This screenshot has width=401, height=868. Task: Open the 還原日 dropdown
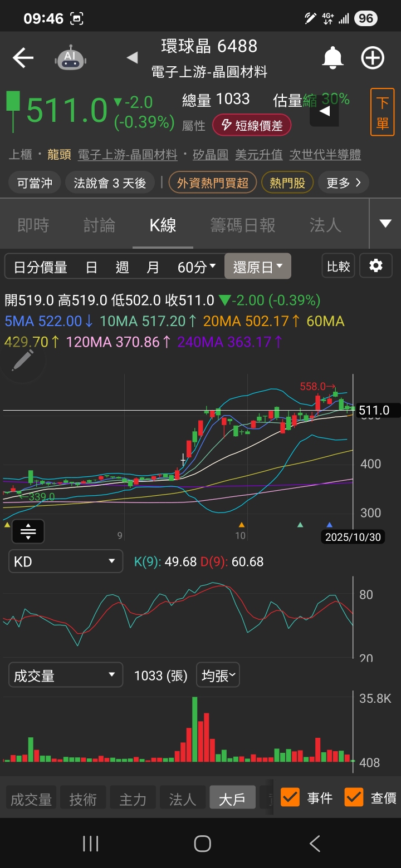coord(258,267)
